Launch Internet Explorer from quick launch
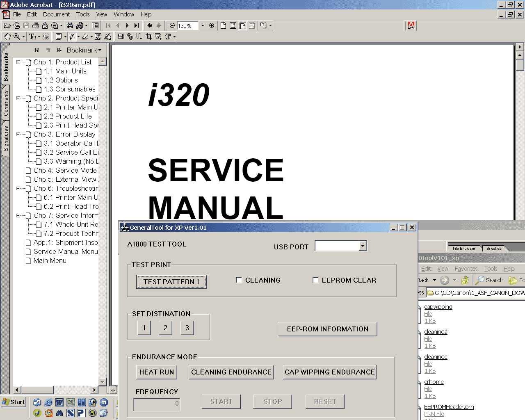The height and width of the screenshot is (420, 525). [x=48, y=402]
